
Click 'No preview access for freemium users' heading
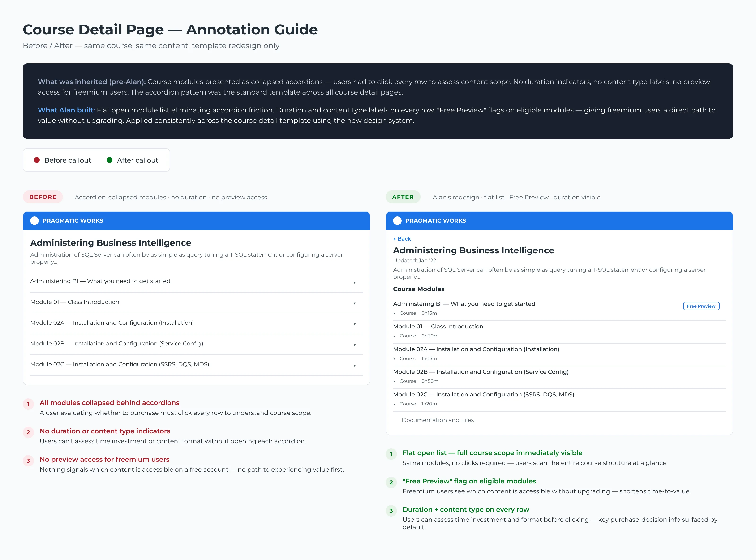104,459
